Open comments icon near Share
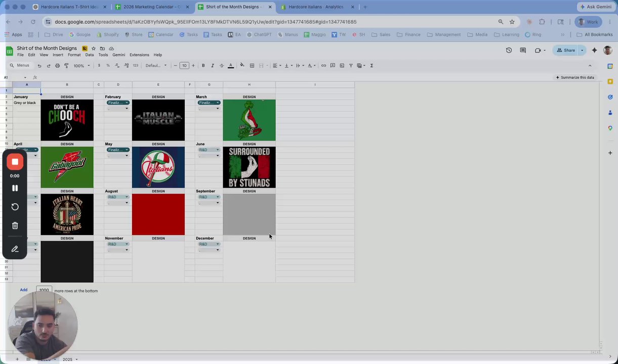Screen dimensions: 618x364 click(x=523, y=50)
